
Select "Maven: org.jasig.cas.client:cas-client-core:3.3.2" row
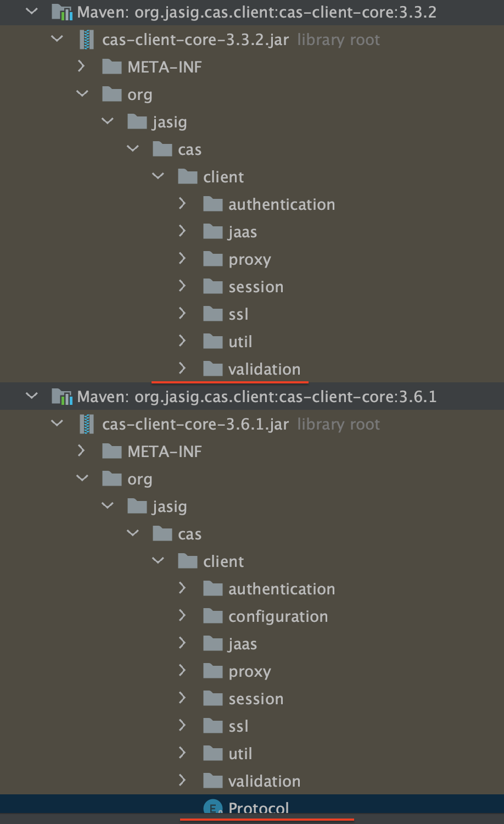(x=252, y=12)
